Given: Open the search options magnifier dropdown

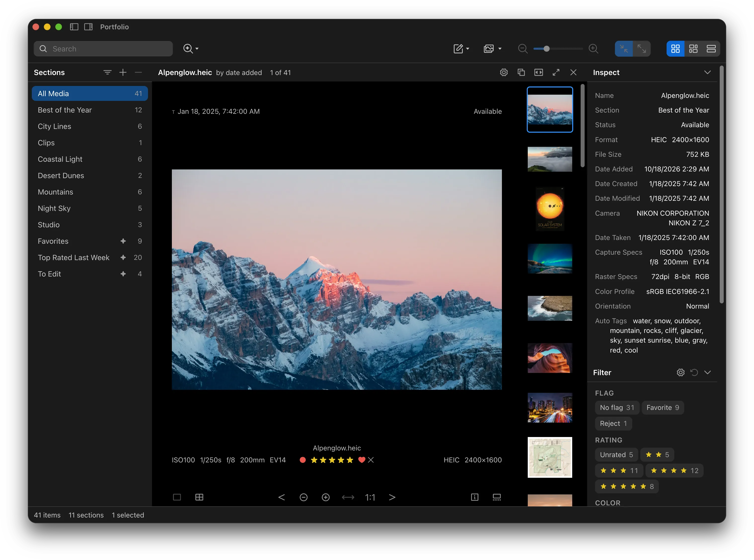Looking at the screenshot, I should [x=191, y=49].
